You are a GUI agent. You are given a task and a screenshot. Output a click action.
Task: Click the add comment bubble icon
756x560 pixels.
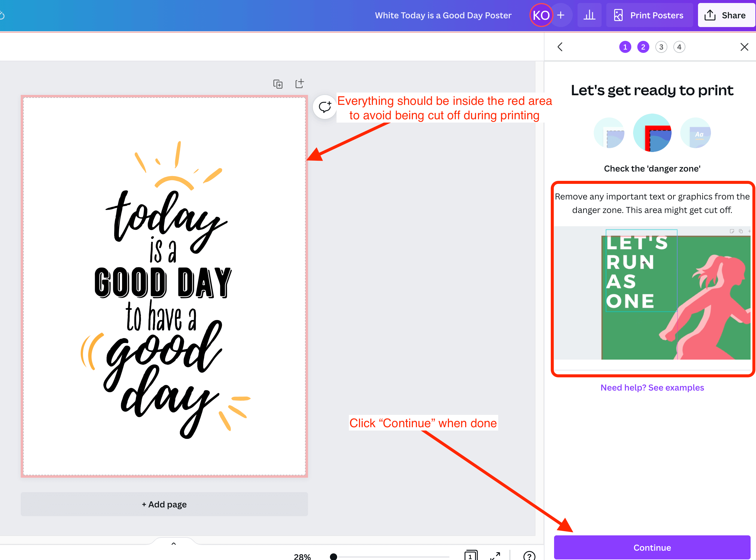click(325, 107)
